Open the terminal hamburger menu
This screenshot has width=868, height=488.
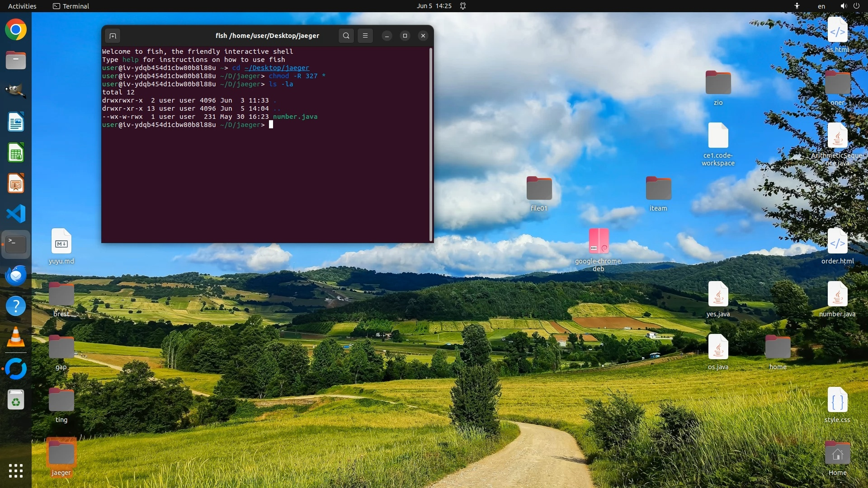(365, 36)
